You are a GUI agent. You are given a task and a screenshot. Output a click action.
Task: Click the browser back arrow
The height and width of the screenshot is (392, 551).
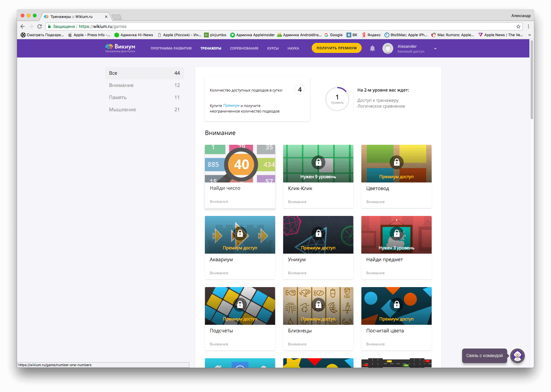23,26
